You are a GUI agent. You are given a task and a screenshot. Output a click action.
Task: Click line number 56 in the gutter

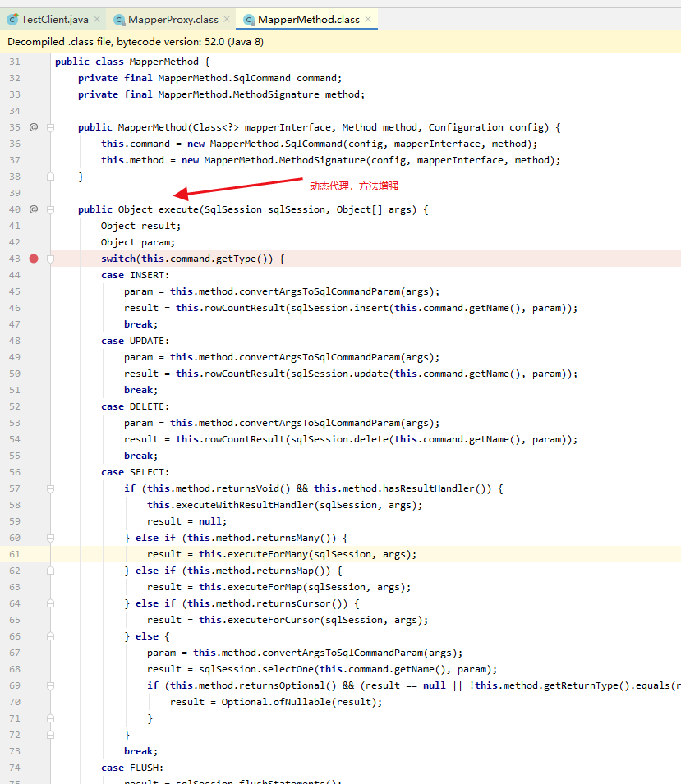tap(16, 472)
